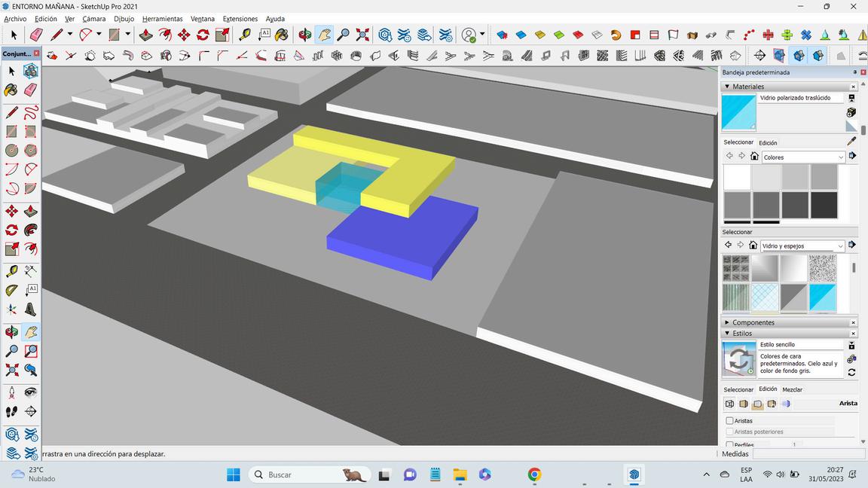Screen dimensions: 868x488
Task: Click the Create Material icon
Action: (852, 112)
